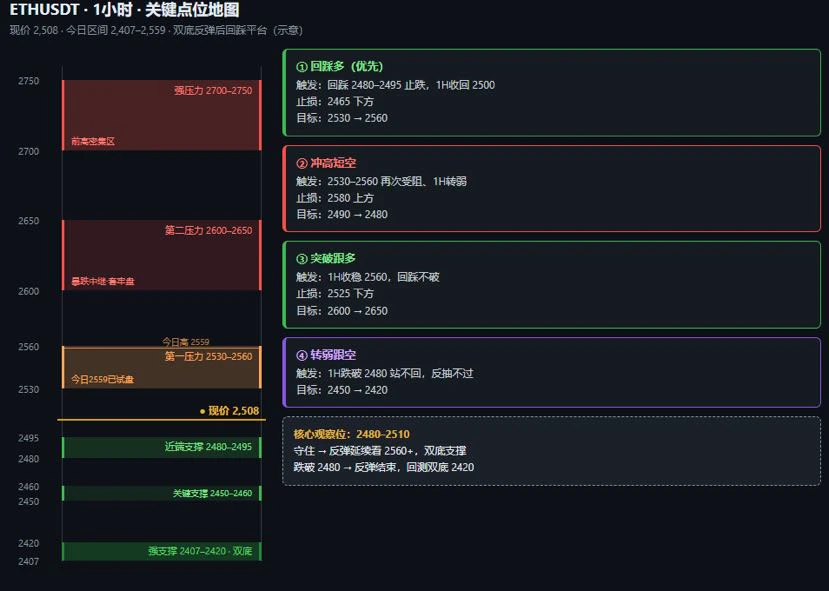
Task: Open the "④ 转弱跟空" strategy heading
Action: 326,355
